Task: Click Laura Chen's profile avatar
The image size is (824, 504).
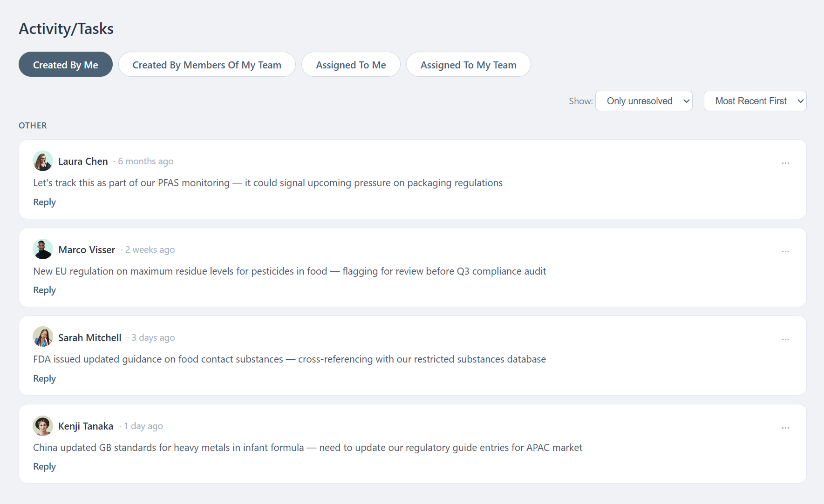Action: (x=42, y=161)
